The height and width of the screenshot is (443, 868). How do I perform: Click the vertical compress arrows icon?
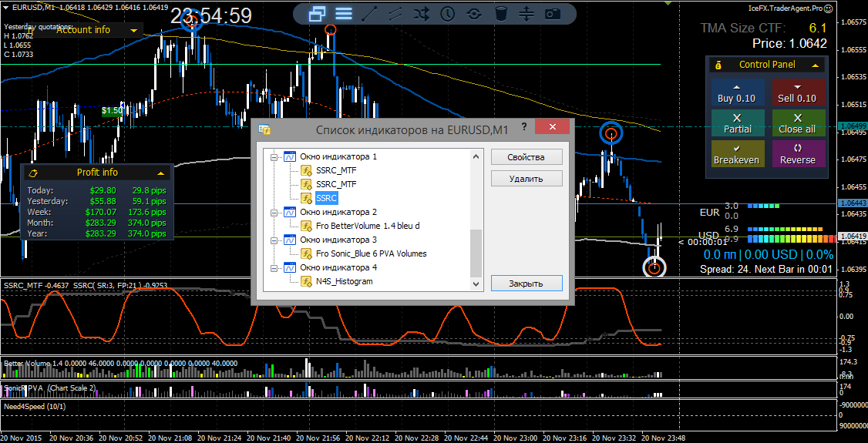click(527, 13)
